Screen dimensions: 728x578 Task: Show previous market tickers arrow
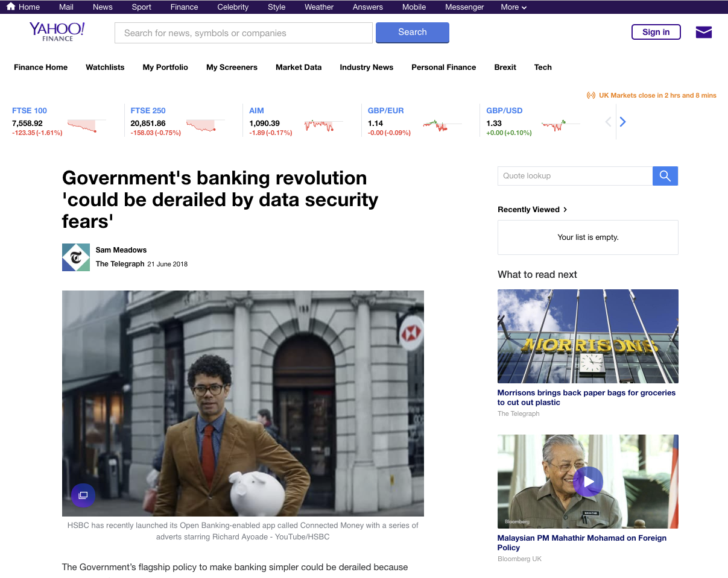(608, 122)
